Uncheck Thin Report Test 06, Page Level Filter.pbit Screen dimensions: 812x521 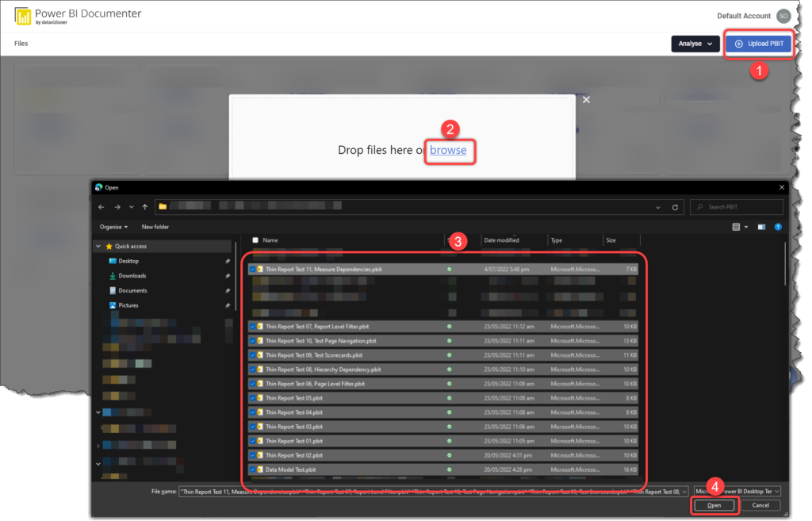tap(252, 385)
